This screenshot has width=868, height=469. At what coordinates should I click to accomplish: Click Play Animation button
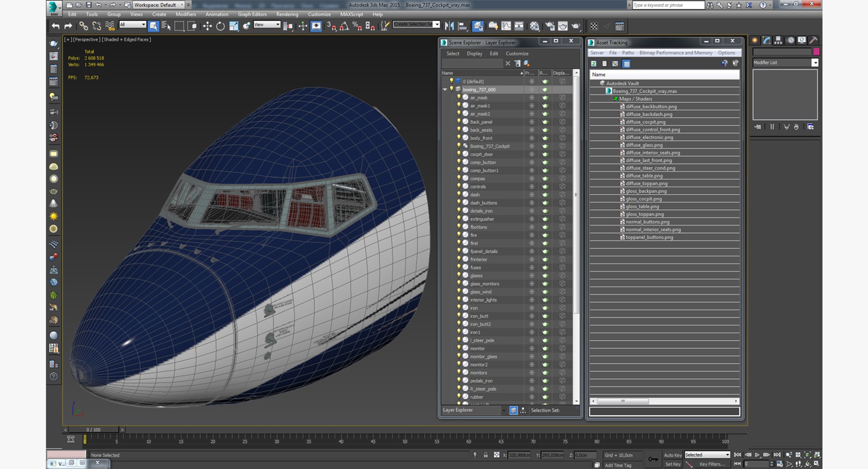pos(757,455)
